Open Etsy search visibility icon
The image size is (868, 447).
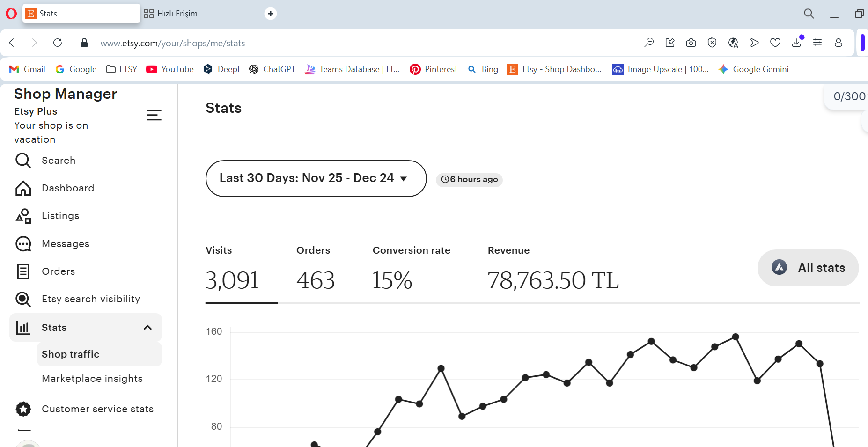pos(23,299)
